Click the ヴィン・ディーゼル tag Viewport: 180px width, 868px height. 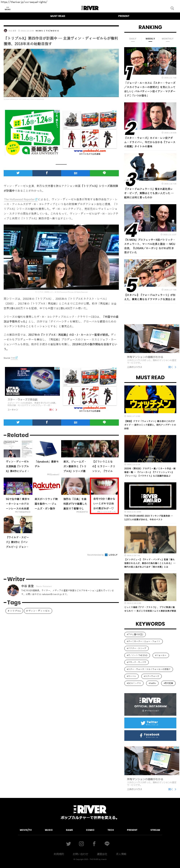pos(38,611)
